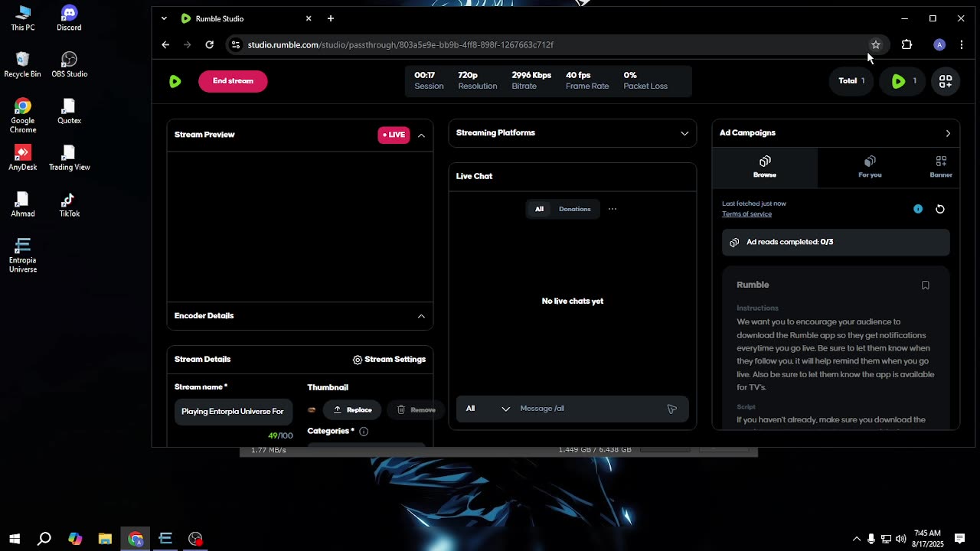Show Categories info tooltip icon
Viewport: 980px width, 551px height.
[364, 432]
